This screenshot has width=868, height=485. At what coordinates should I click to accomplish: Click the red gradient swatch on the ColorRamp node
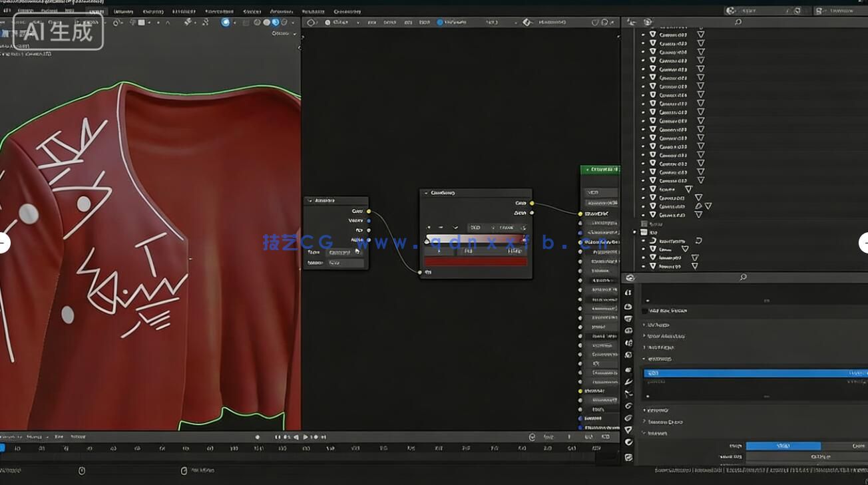pyautogui.click(x=476, y=261)
